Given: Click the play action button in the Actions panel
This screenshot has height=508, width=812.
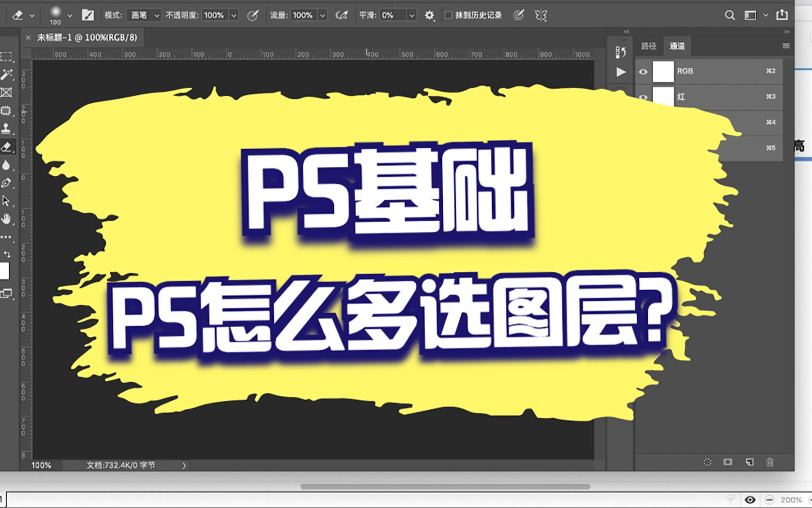Looking at the screenshot, I should click(x=621, y=72).
